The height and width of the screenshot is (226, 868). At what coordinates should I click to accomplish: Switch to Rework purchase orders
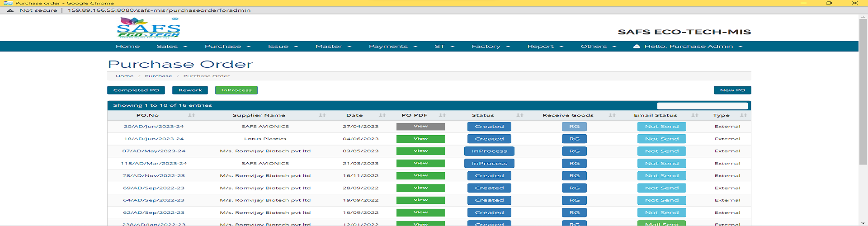coord(190,90)
